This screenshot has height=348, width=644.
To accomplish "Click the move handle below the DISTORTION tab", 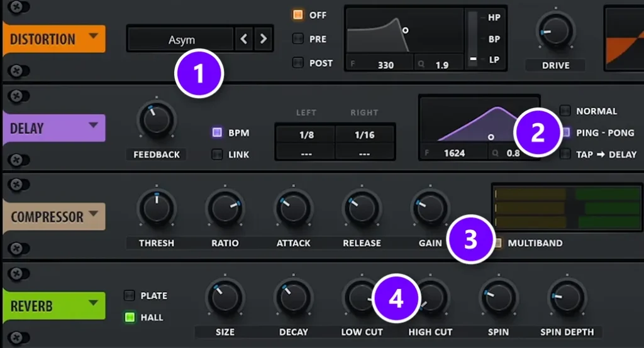I will (18, 71).
